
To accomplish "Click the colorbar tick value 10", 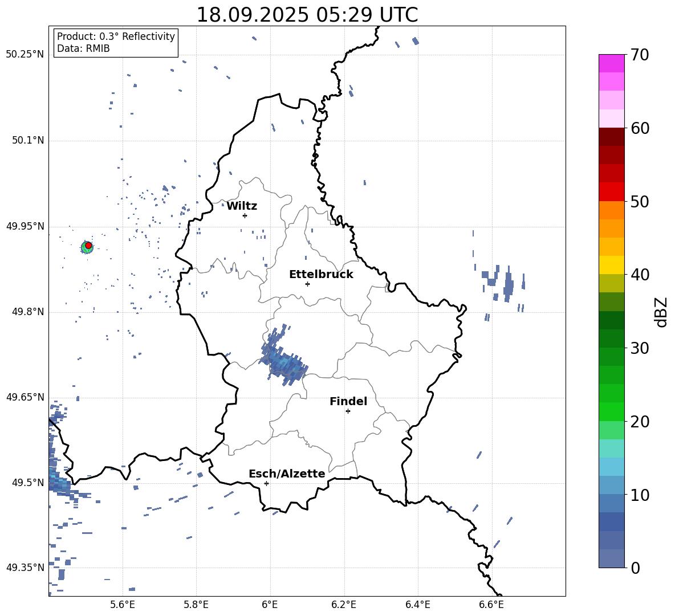I will [x=640, y=495].
